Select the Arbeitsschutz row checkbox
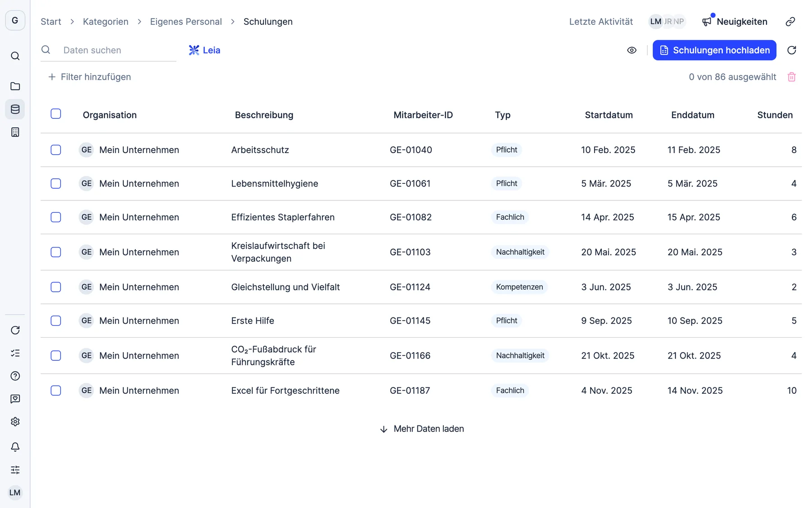Viewport: 812px width, 508px height. (56, 150)
